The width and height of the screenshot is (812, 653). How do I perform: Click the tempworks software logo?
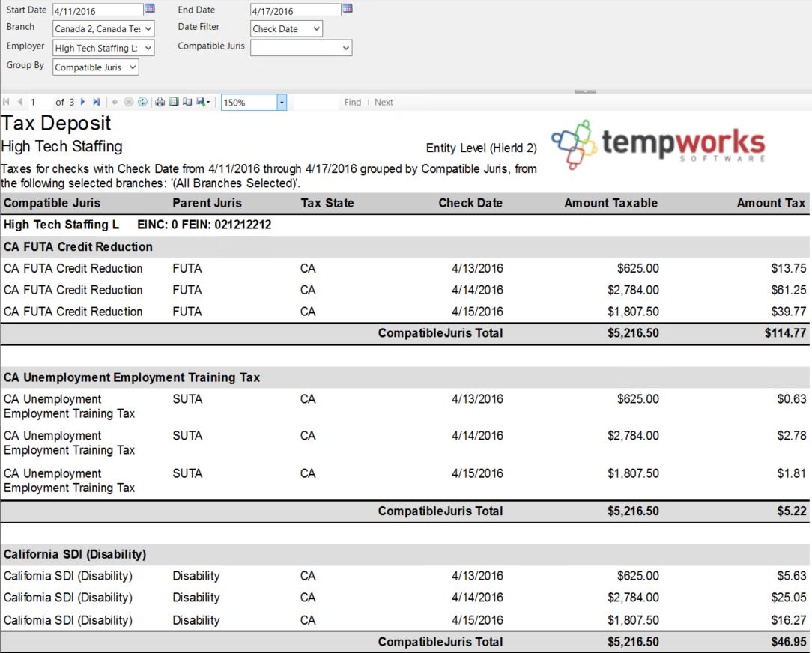[x=658, y=145]
